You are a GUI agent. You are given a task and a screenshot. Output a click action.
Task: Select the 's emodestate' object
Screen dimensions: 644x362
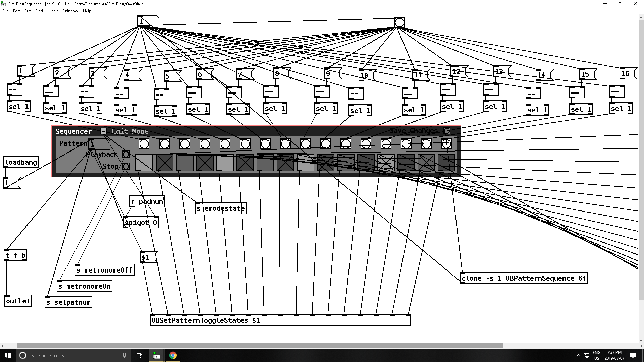(221, 208)
